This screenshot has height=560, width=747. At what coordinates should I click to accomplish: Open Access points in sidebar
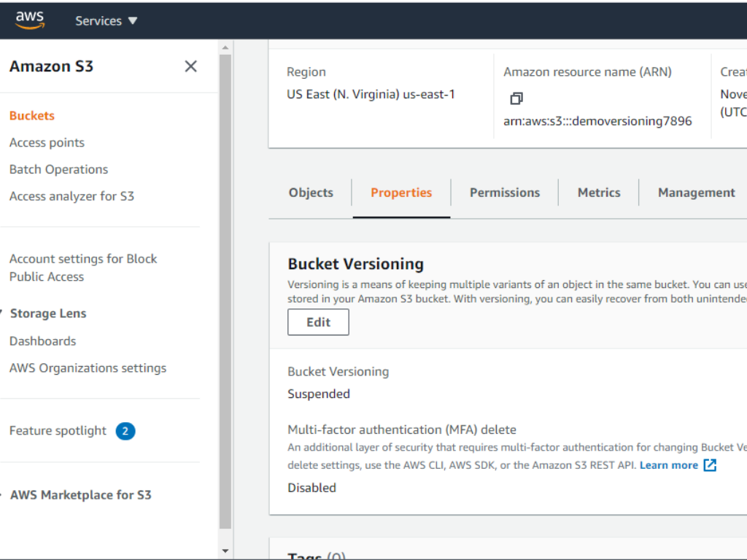pos(47,143)
